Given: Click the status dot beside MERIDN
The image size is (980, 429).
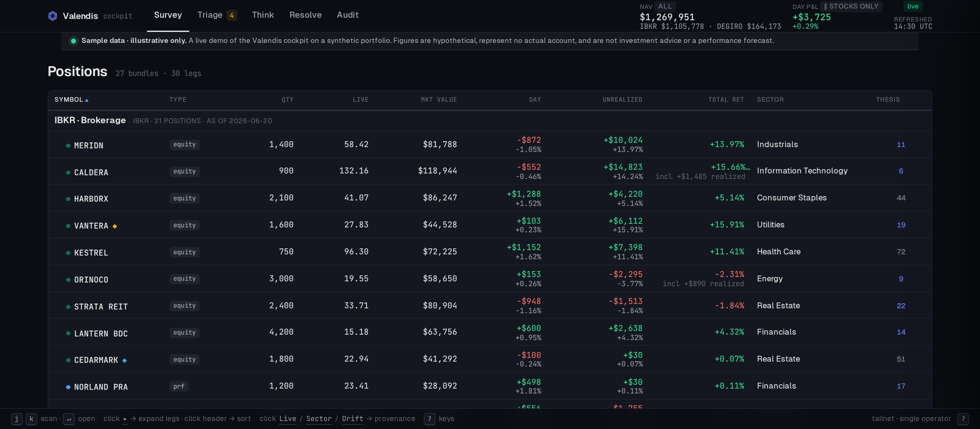Looking at the screenshot, I should pos(68,146).
